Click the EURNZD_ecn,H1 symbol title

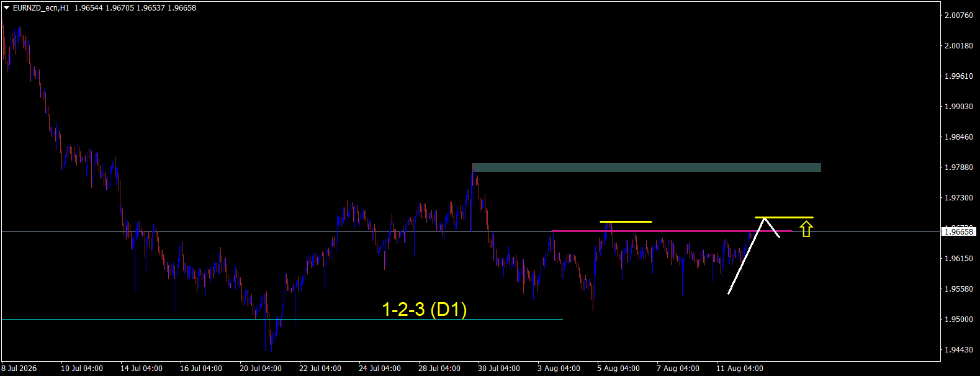point(41,8)
